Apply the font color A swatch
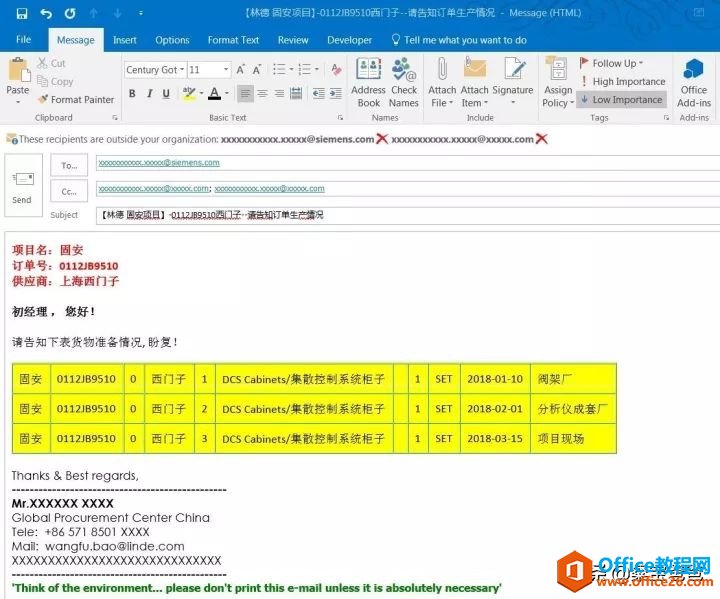This screenshot has height=599, width=720. [x=214, y=94]
